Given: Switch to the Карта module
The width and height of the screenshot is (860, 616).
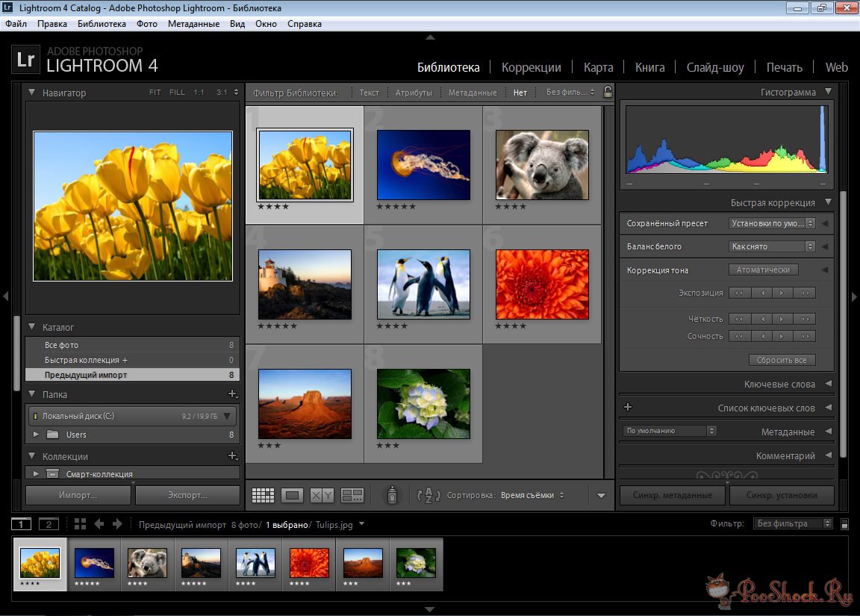Looking at the screenshot, I should click(x=599, y=67).
